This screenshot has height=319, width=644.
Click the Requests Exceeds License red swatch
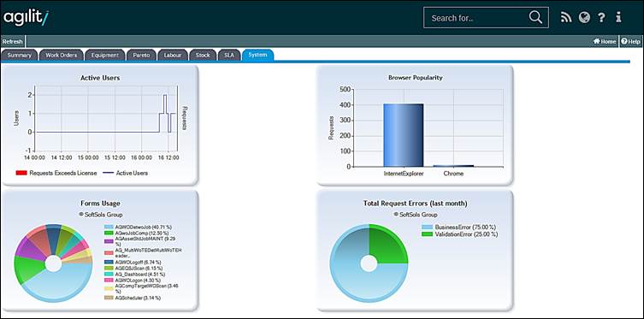(21, 174)
